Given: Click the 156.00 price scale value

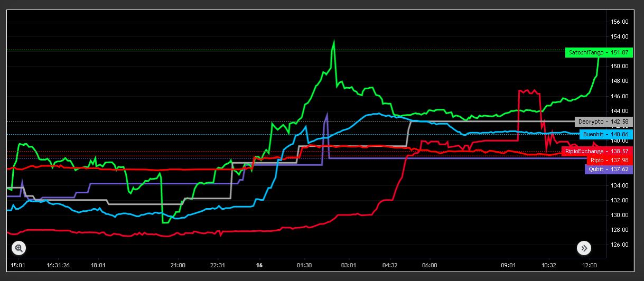Looking at the screenshot, I should point(619,22).
